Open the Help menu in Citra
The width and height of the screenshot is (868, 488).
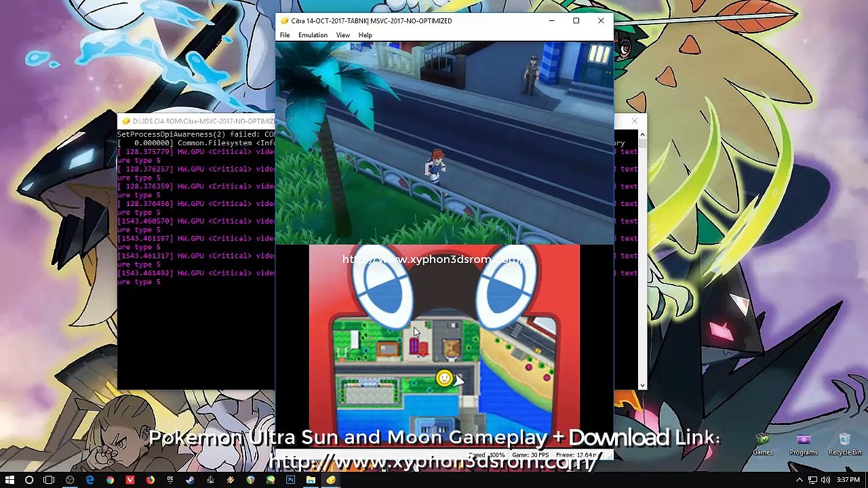coord(365,35)
